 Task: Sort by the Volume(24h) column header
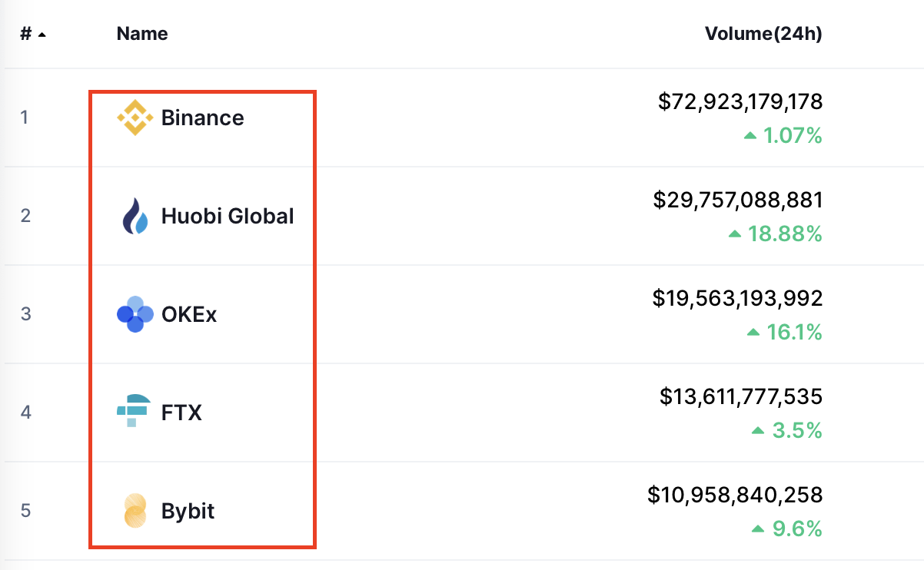point(763,34)
